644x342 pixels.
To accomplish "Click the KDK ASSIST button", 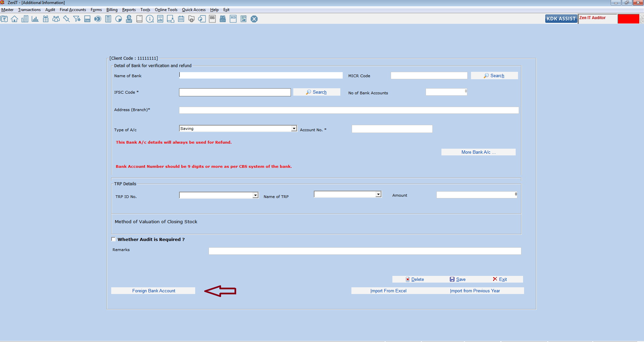I will pos(561,19).
